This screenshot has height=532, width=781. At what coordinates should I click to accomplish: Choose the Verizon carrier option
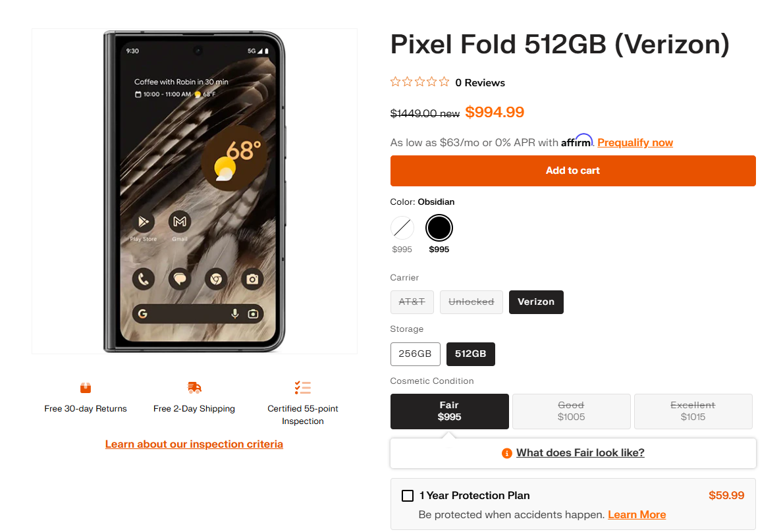click(x=536, y=302)
